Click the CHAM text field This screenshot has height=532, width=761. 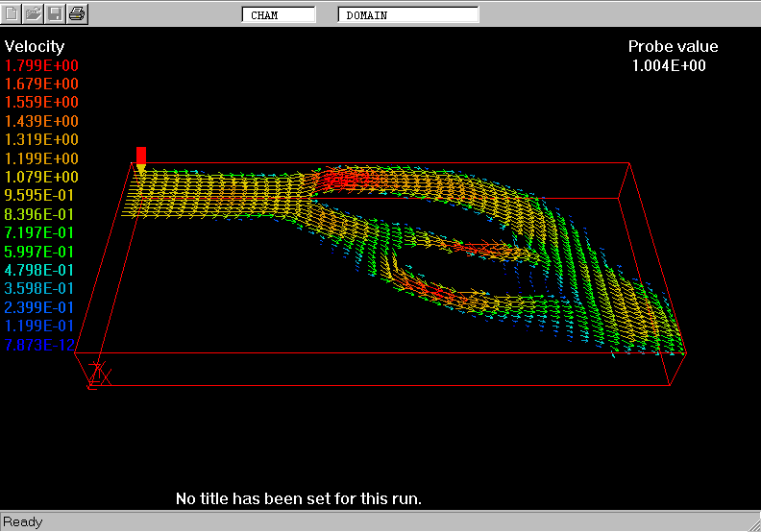(x=279, y=15)
